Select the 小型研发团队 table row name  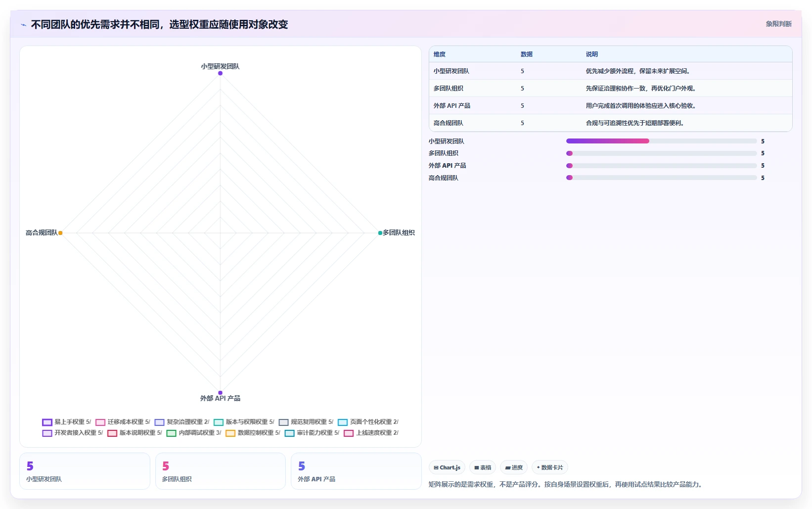451,71
